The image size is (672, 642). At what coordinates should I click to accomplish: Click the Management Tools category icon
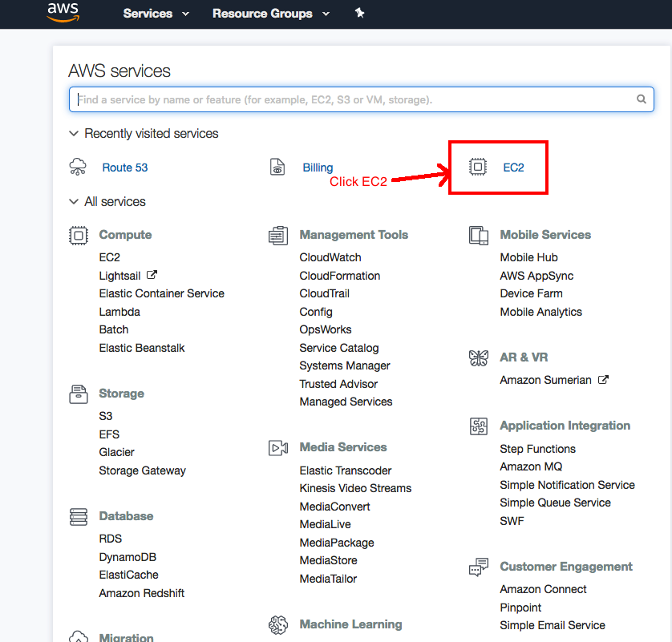[278, 236]
